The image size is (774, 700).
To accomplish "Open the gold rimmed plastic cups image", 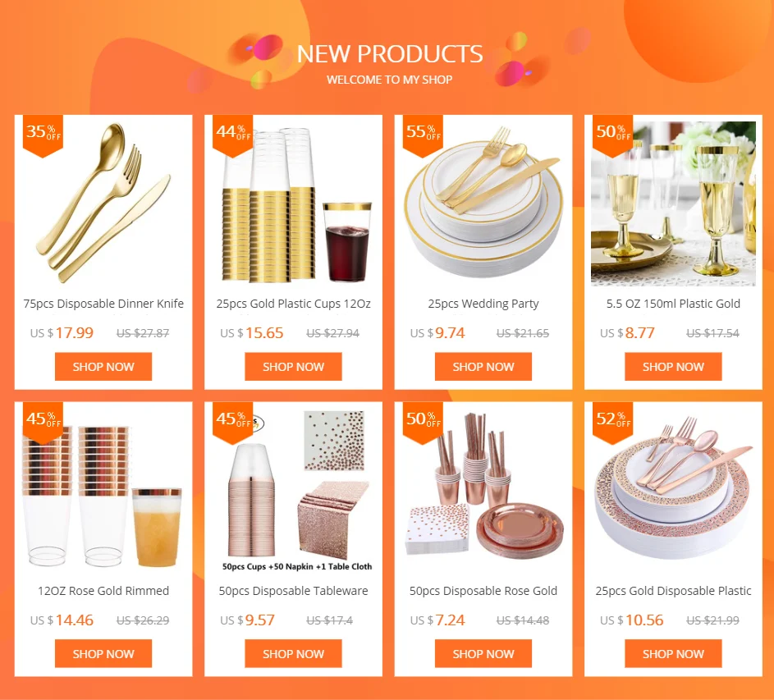I will [x=293, y=204].
